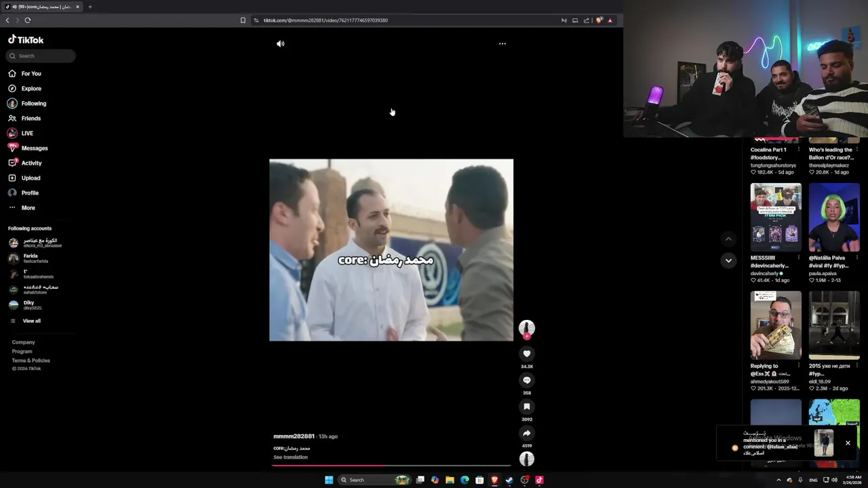Reload the browser page
868x488 pixels.
[28, 20]
